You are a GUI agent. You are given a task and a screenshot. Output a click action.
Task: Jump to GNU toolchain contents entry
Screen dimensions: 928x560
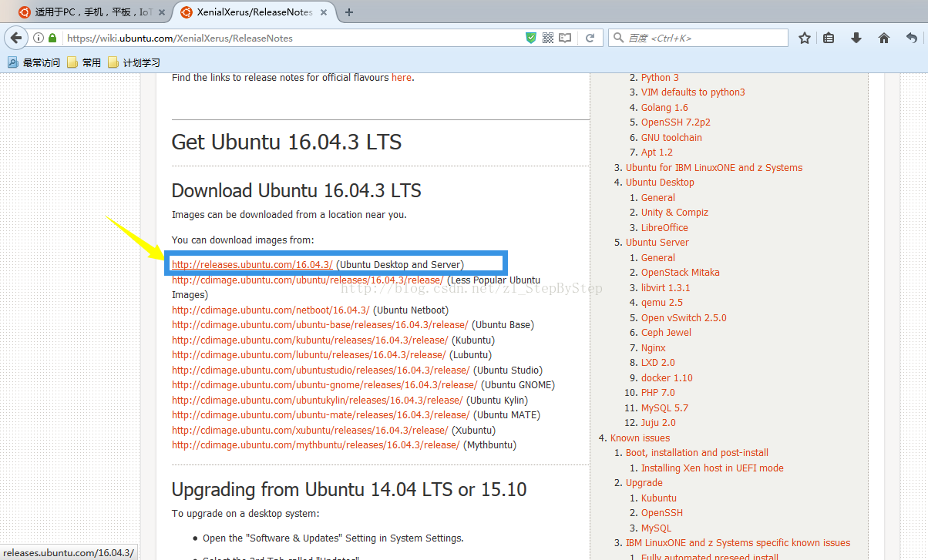click(671, 137)
